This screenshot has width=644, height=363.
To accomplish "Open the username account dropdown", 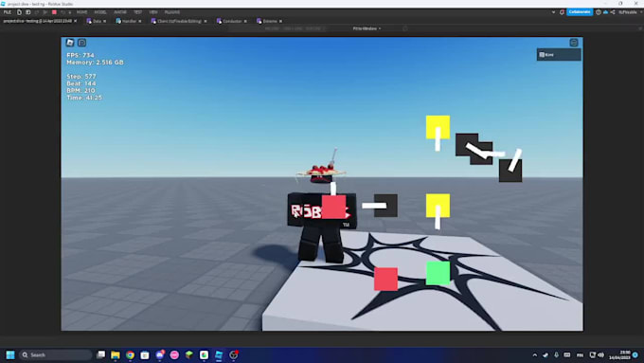I will pos(630,12).
